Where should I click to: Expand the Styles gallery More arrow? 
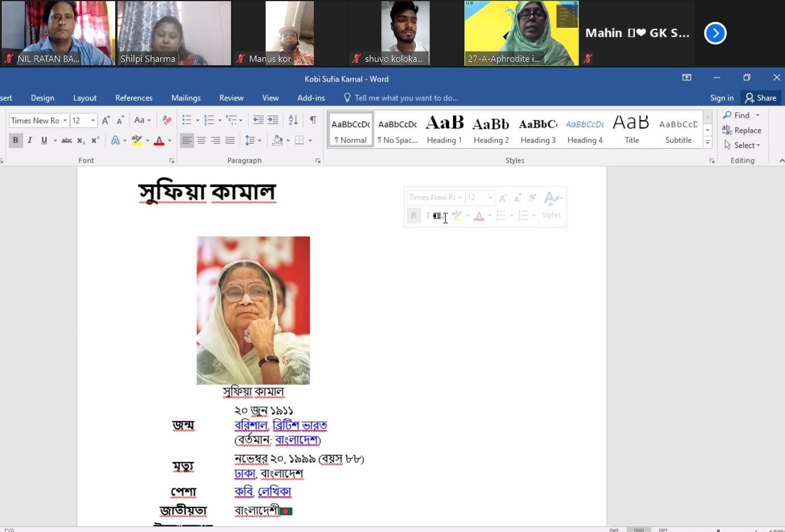707,143
